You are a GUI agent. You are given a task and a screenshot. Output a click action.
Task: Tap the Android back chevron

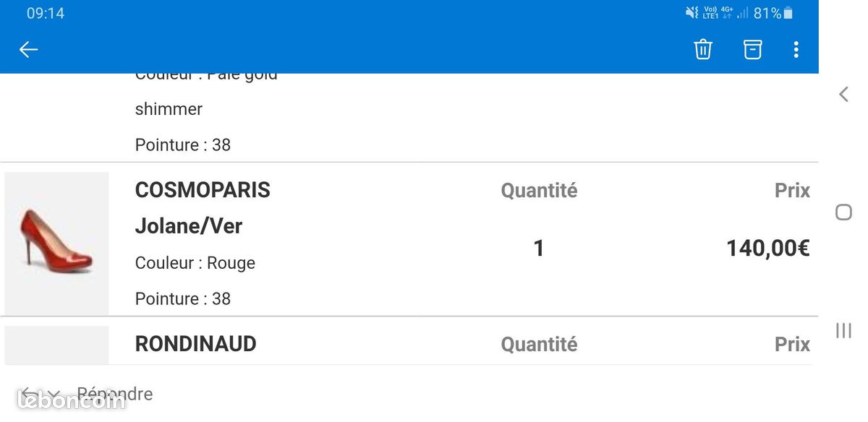click(843, 94)
